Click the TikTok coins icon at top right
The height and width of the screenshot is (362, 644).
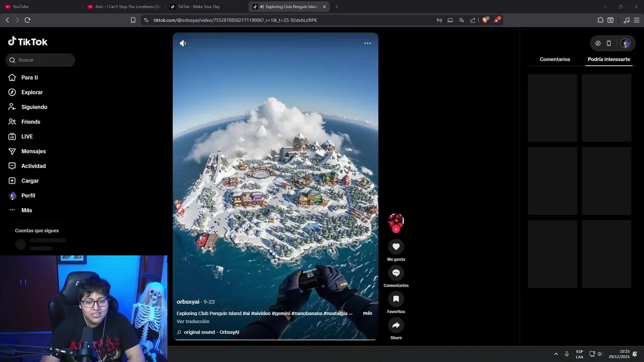coord(598,43)
